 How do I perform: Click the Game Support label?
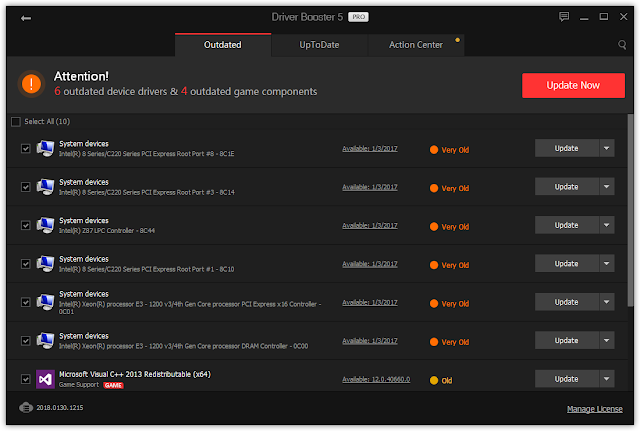[79, 385]
